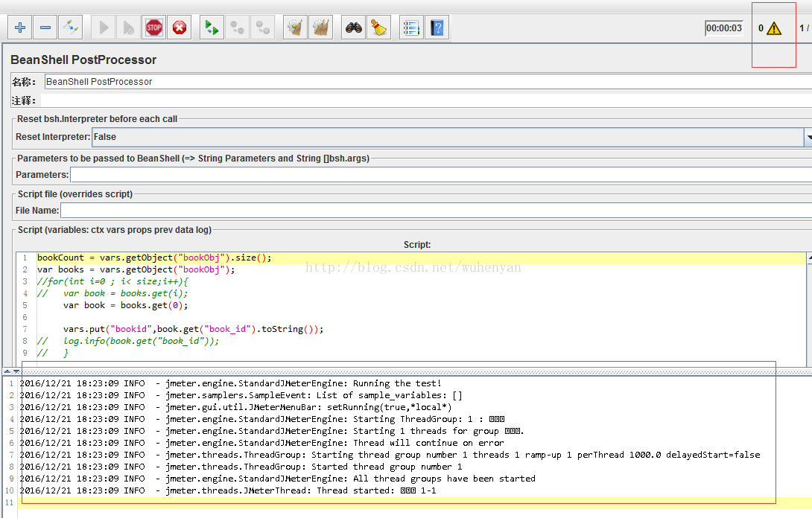The height and width of the screenshot is (518, 812).
Task: Click the BeanShell PostProcessor heading title
Action: 83,60
